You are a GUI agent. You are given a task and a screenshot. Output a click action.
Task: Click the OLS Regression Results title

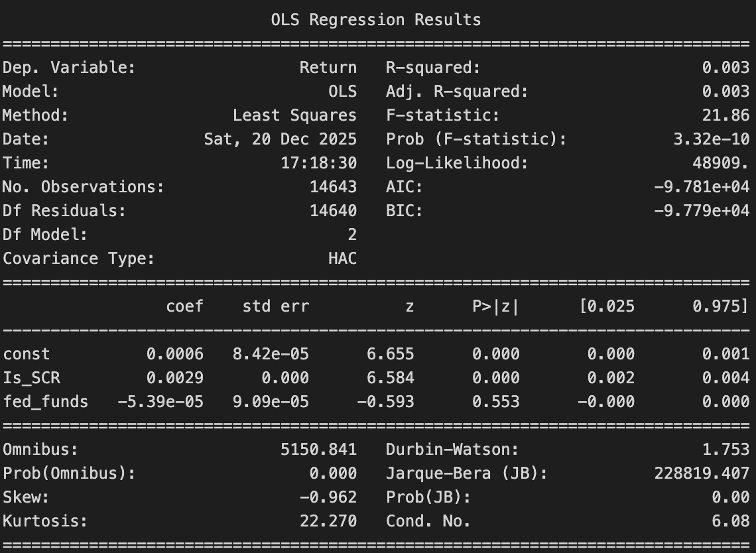[376, 20]
